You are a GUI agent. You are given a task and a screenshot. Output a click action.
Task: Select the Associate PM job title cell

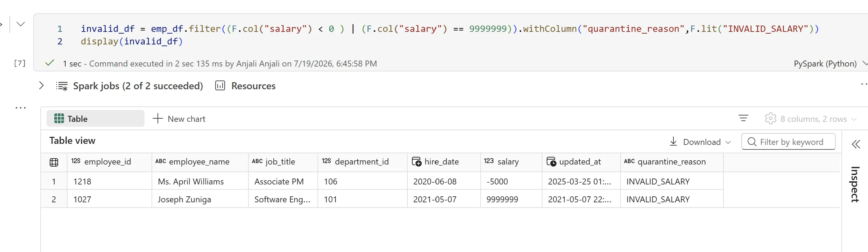[x=283, y=181]
